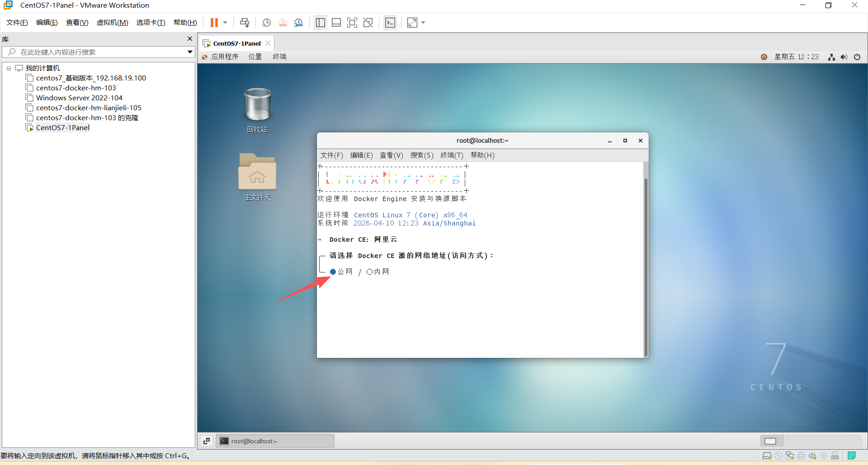Click the first workspace switcher box
Screen dimensions: 868x465
773,441
